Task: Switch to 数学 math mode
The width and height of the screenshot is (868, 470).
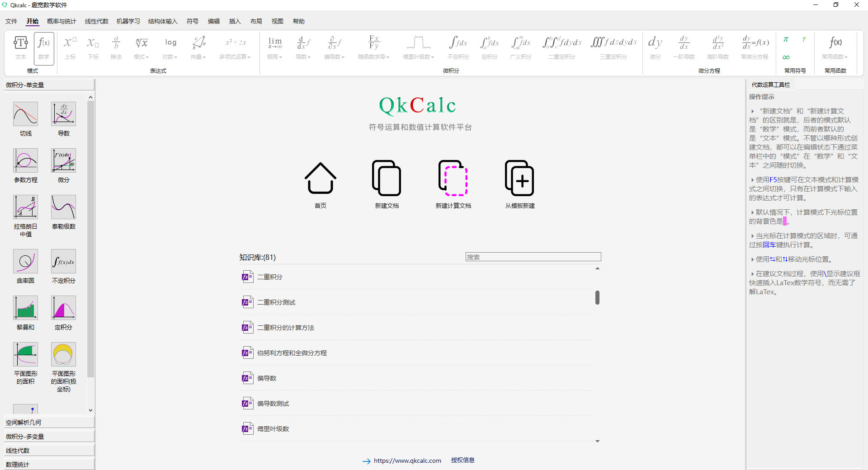Action: coord(44,48)
